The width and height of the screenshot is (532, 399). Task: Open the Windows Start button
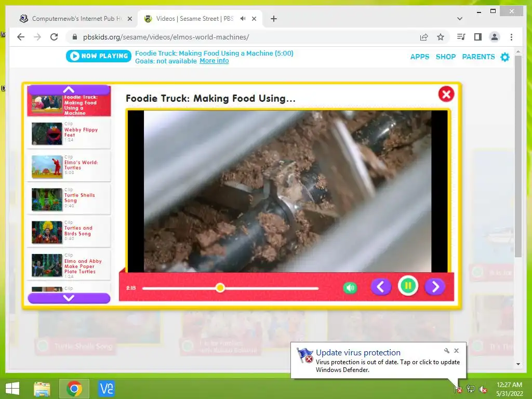12,389
